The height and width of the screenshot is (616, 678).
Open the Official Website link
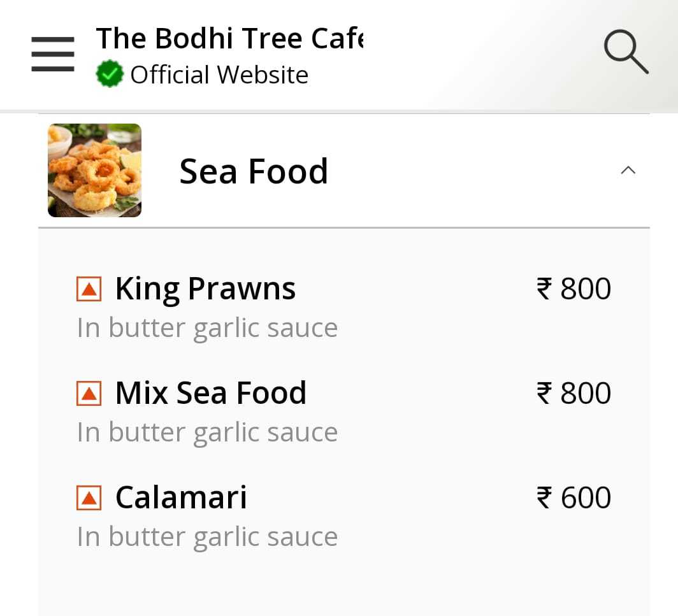point(219,74)
